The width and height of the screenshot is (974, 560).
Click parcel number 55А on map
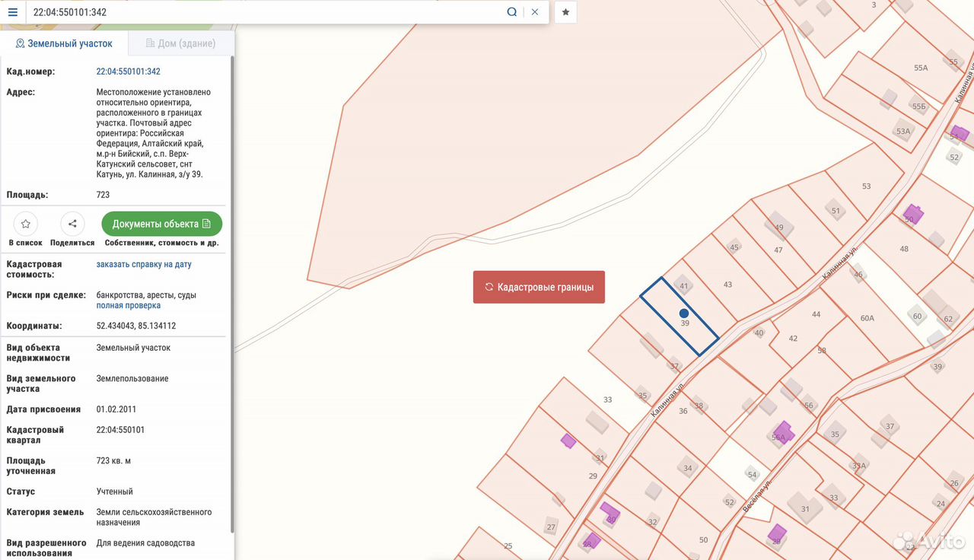coord(921,68)
